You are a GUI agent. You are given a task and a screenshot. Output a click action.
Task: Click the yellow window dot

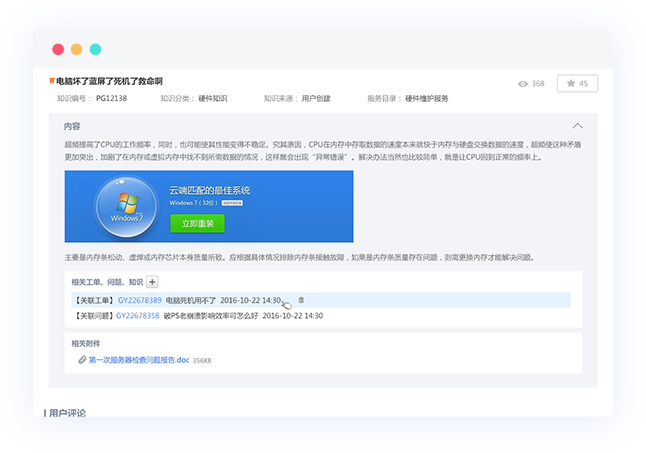(77, 49)
